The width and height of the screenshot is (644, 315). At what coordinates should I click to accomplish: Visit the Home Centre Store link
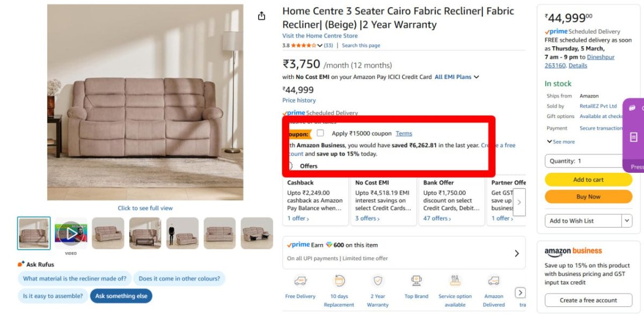(320, 36)
